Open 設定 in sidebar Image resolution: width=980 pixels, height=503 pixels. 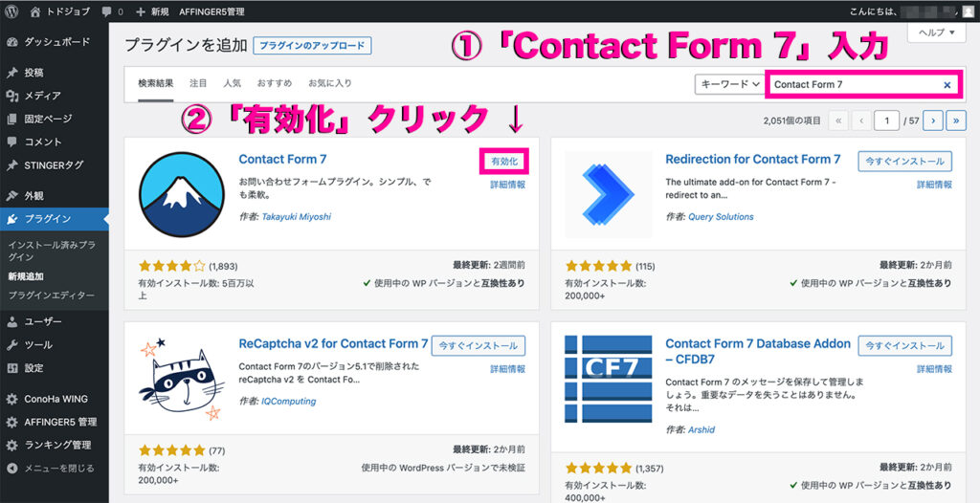(x=55, y=368)
